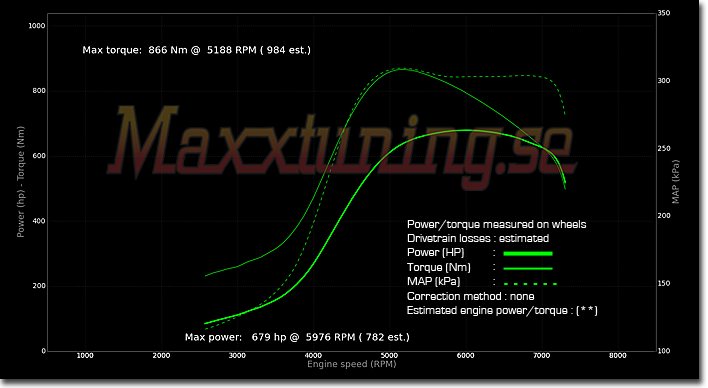The width and height of the screenshot is (708, 388).
Task: Click the 350 tick label on MAP axis
Action: (664, 14)
